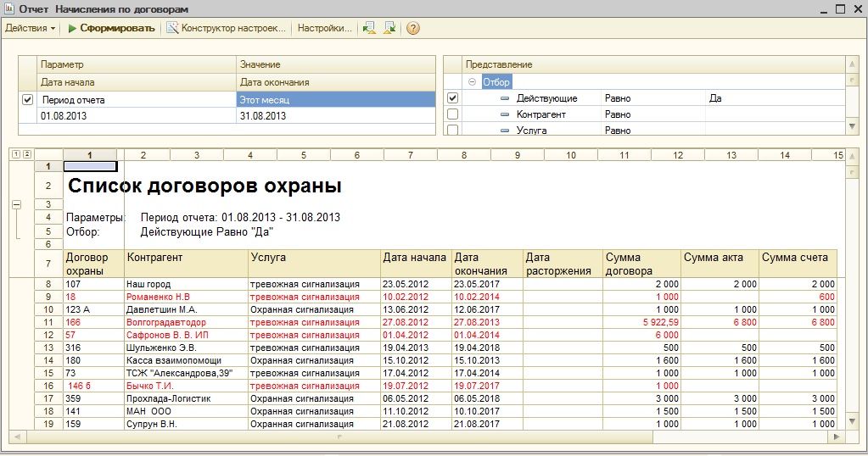
Task: Click the Супрун В.Н. cell
Action: pyautogui.click(x=186, y=424)
